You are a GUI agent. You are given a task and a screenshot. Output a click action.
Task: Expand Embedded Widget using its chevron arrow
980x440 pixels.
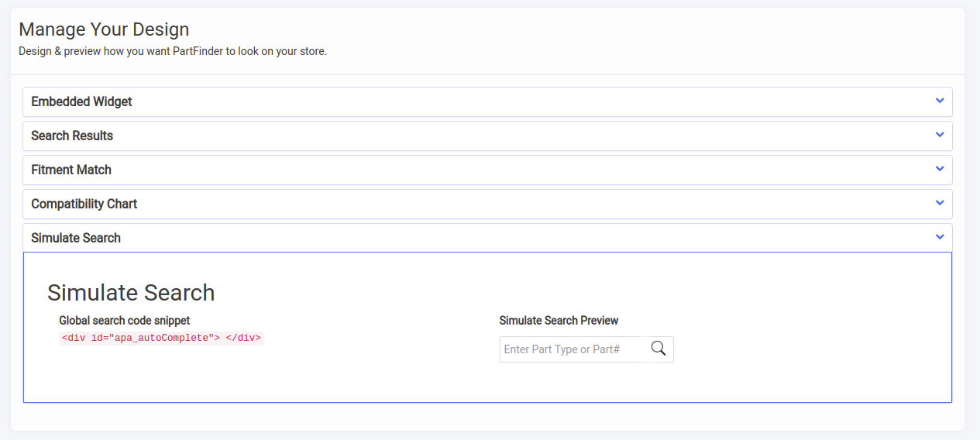click(x=940, y=101)
